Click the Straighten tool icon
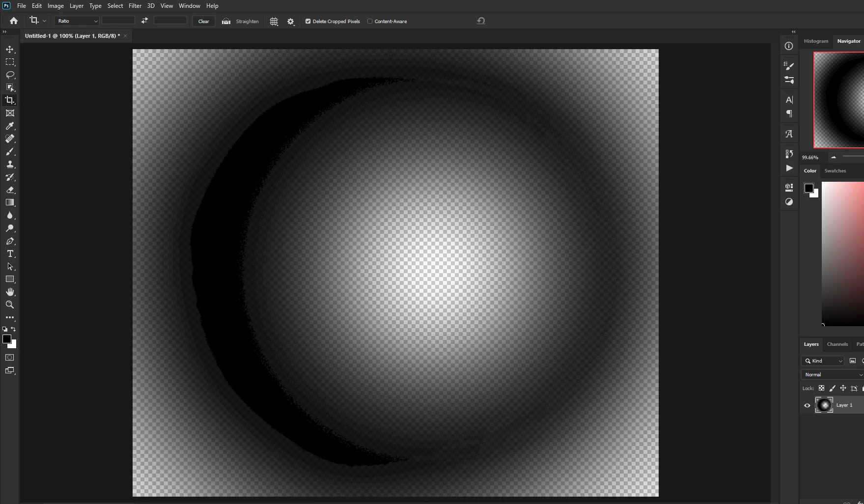Viewport: 864px width, 504px height. [226, 21]
